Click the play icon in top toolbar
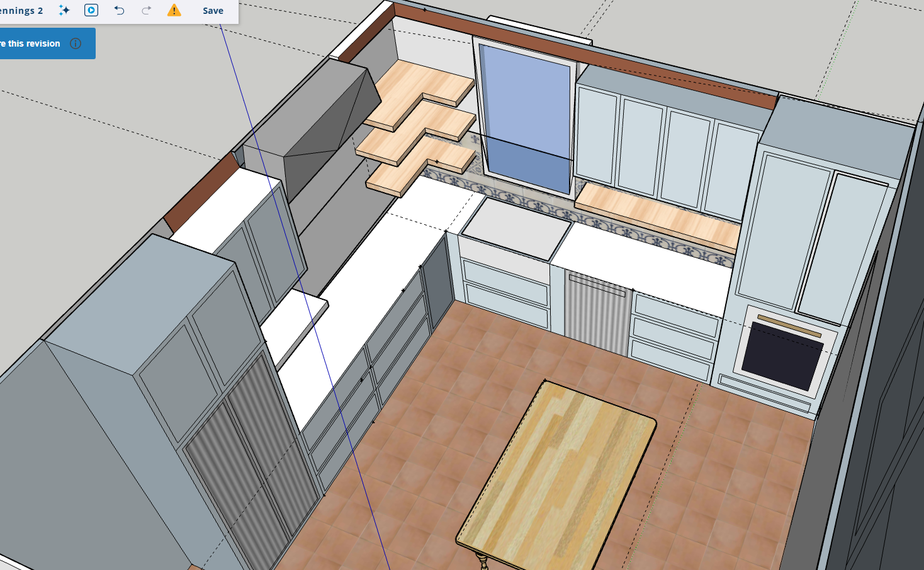 91,11
